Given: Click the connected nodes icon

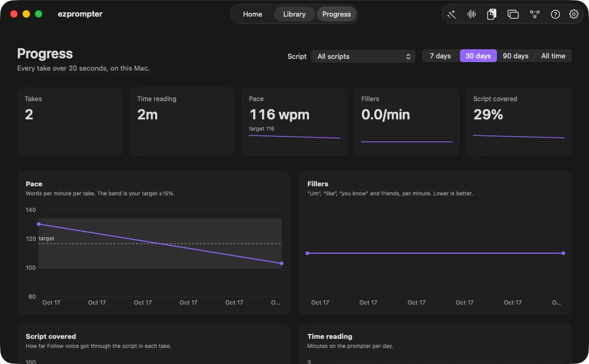Looking at the screenshot, I should coord(534,14).
